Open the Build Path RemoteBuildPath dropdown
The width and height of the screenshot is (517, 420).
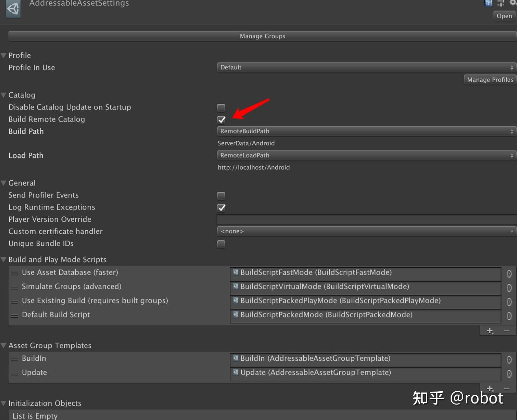[x=367, y=131]
